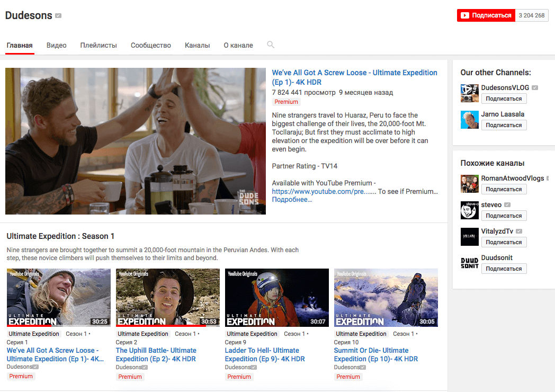Open RomanAtwoodVlogs channel name link

click(x=513, y=178)
